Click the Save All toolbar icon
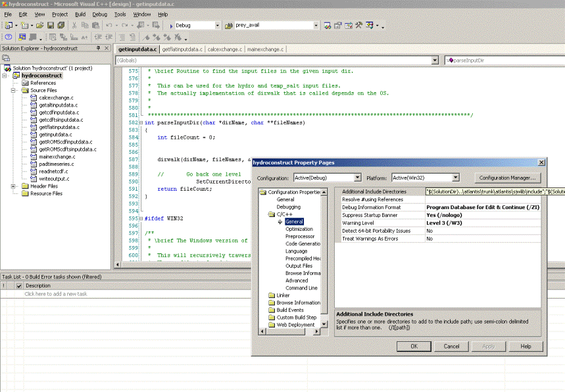The image size is (565, 392). pyautogui.click(x=61, y=25)
